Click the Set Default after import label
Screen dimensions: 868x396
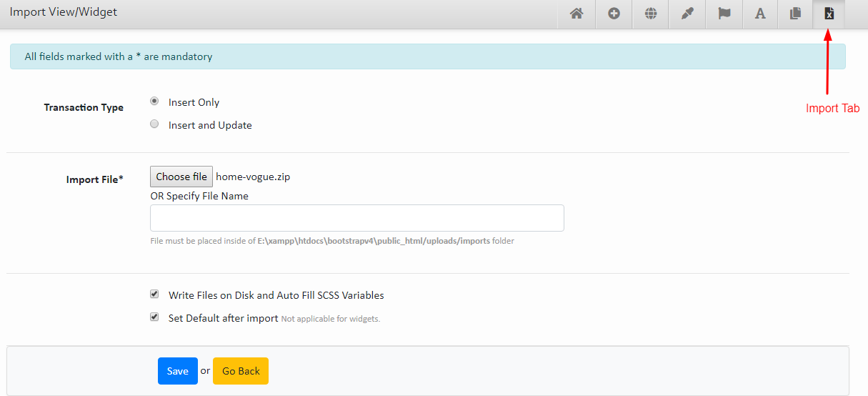pos(223,318)
